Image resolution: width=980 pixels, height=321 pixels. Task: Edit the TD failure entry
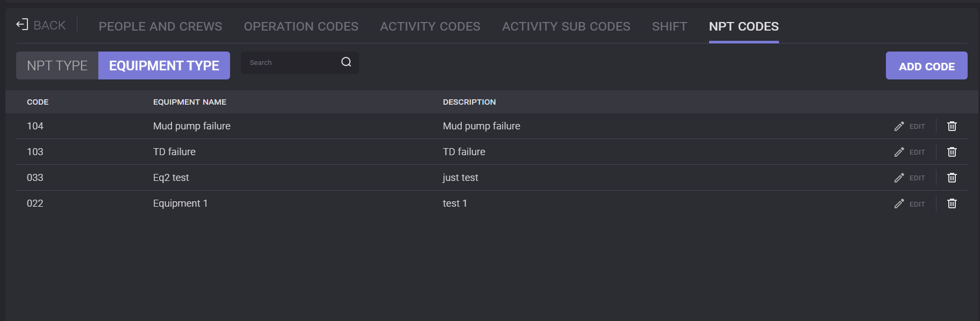(910, 152)
